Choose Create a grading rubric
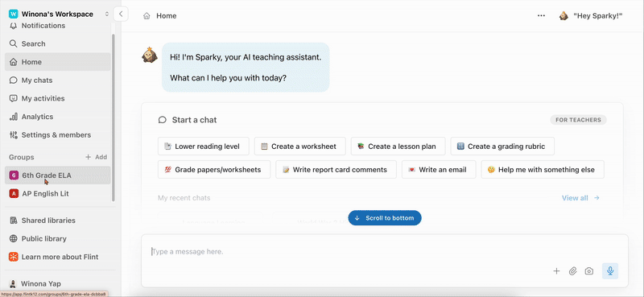 (x=502, y=146)
